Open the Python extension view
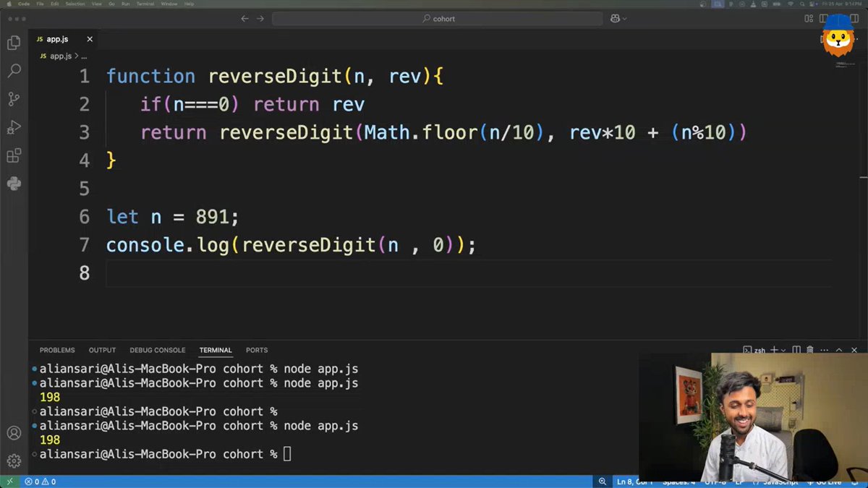The image size is (868, 488). coord(14,183)
